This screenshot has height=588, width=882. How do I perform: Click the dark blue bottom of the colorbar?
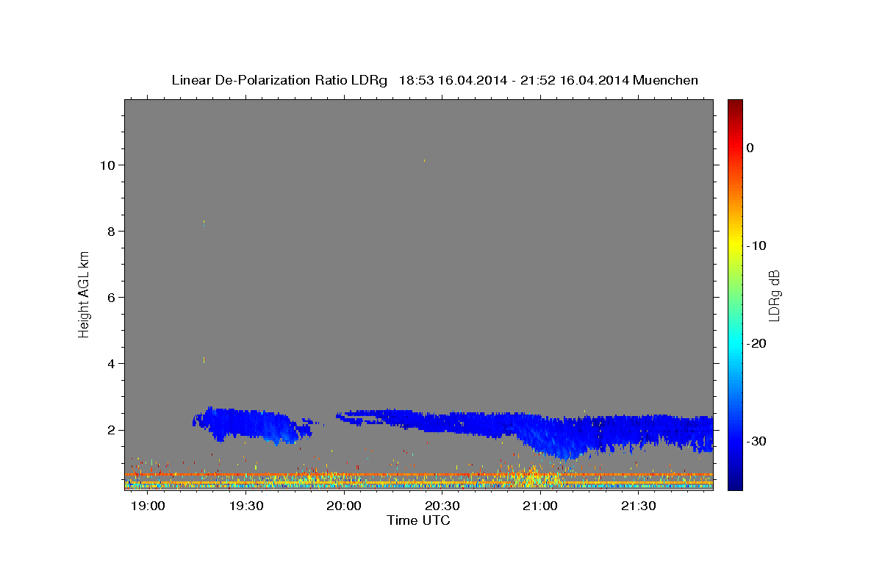point(735,478)
